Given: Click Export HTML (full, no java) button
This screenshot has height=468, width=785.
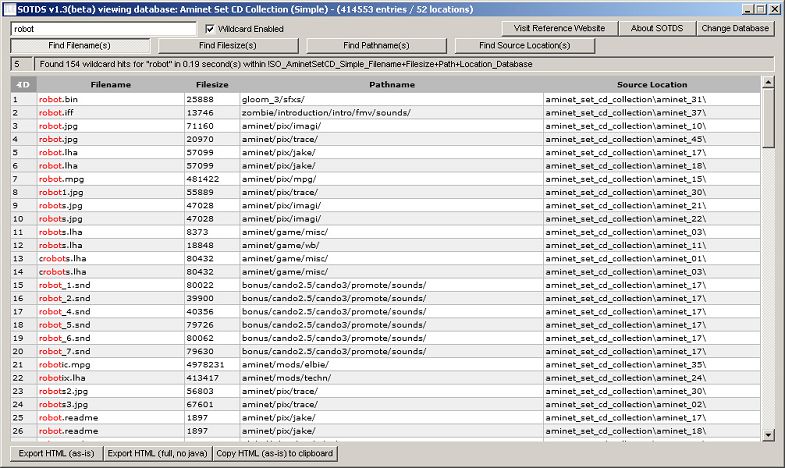Looking at the screenshot, I should click(157, 454).
